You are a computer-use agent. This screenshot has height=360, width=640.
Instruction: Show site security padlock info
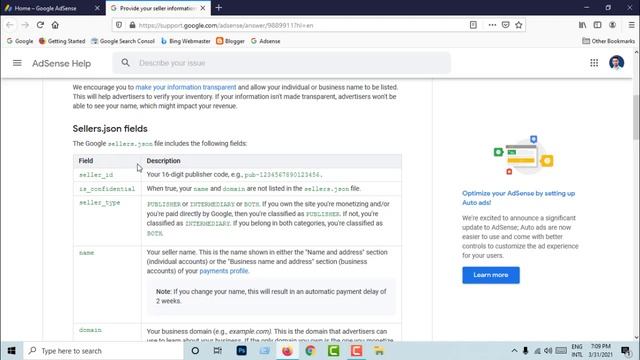point(132,25)
